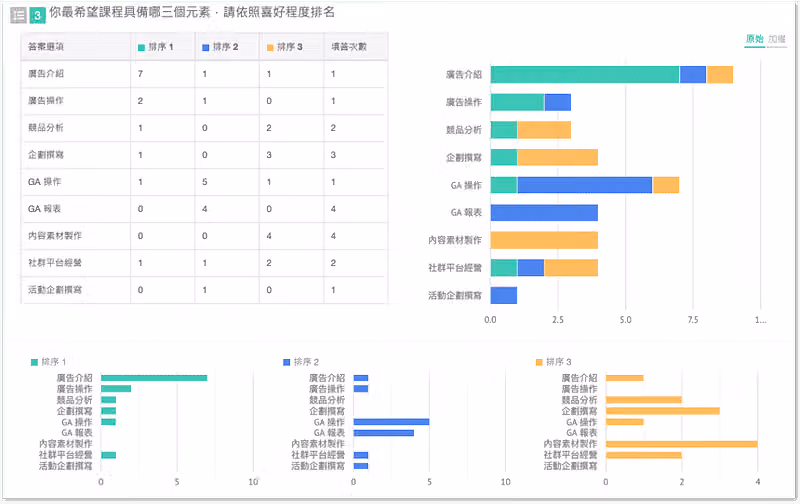Click the long blue GA 操作 segment in stacked chart
The image size is (800, 504).
(x=585, y=185)
